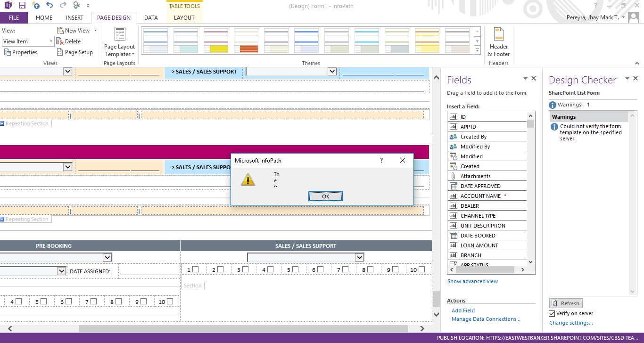Screen dimensions: 644x343
Task: Open view Properties
Action: 21,52
